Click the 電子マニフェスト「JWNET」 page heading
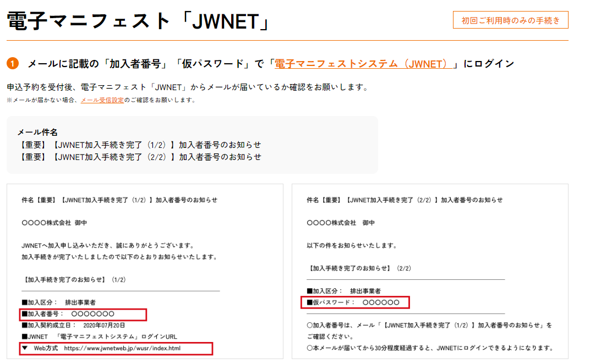 (x=139, y=21)
